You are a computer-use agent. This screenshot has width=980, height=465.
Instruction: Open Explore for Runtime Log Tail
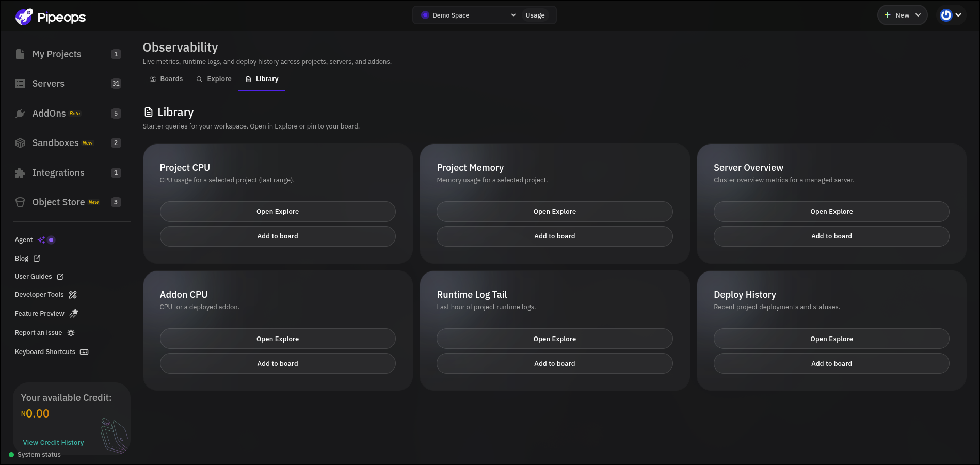tap(555, 339)
